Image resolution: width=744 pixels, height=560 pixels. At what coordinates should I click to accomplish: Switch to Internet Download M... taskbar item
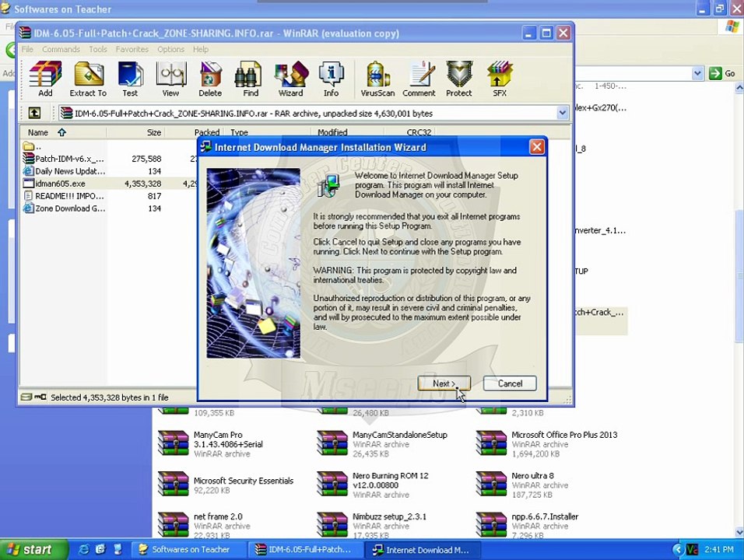(x=423, y=550)
